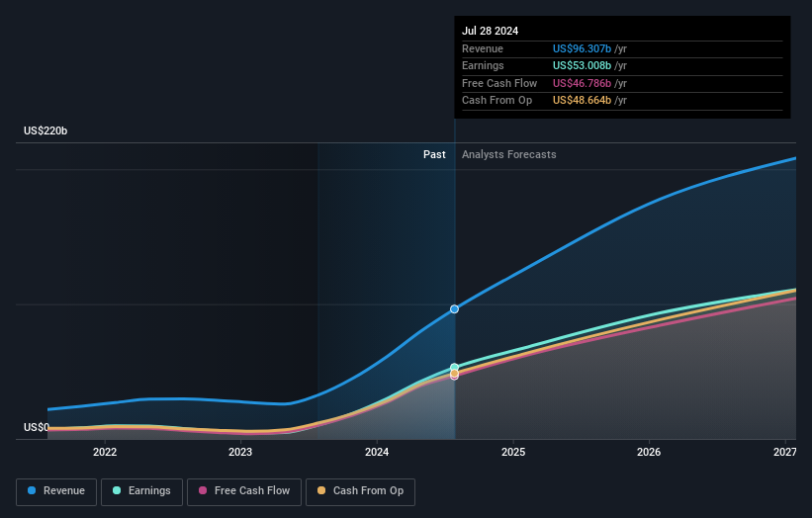Click the Earnings data point marker
The width and height of the screenshot is (812, 518).
pos(454,368)
